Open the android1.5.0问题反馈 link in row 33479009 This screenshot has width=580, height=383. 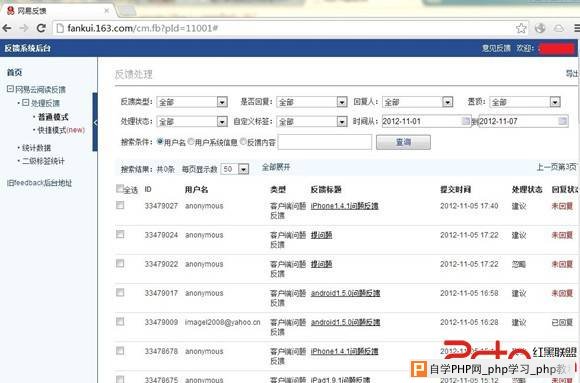click(345, 322)
